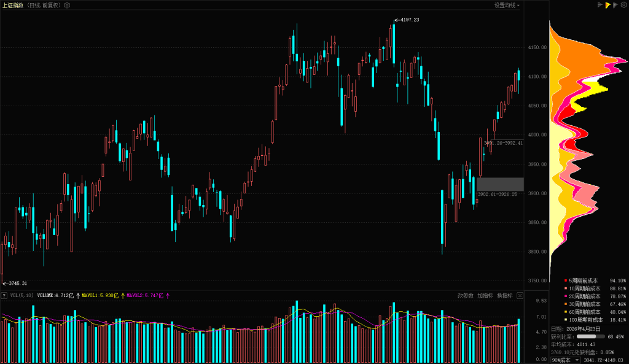Image resolution: width=629 pixels, height=364 pixels.
Task: Click the 4197.23 high price marker
Action: pos(408,20)
